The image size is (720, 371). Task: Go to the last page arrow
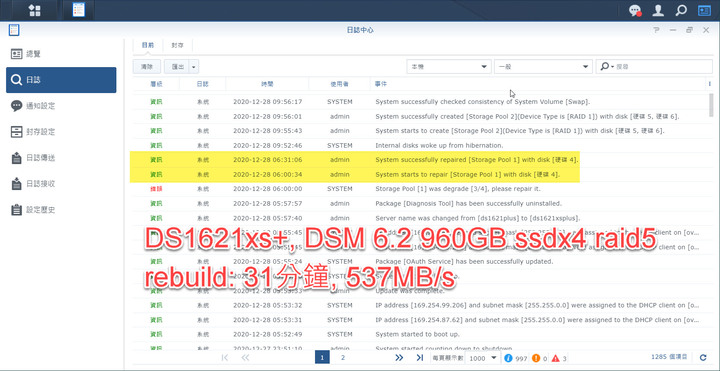click(x=420, y=358)
